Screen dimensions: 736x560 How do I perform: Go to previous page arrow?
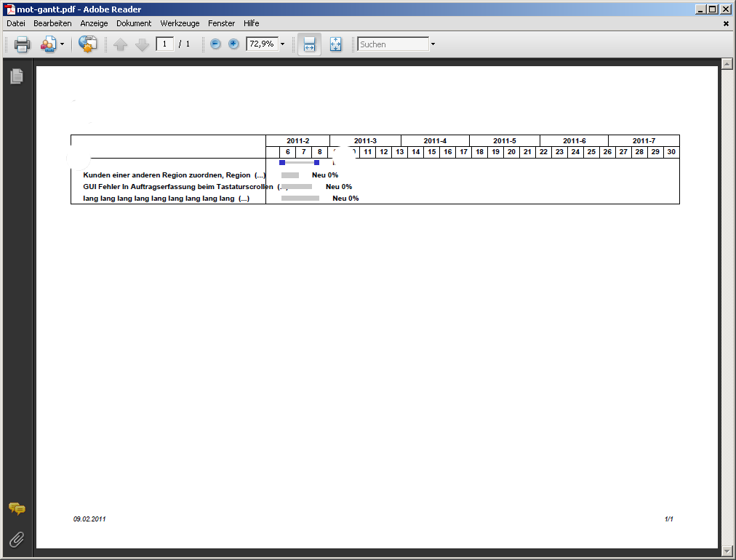point(121,44)
